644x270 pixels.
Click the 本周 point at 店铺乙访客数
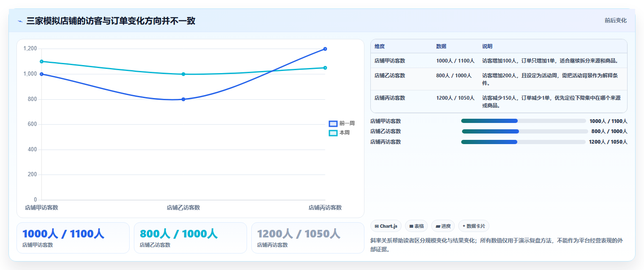183,74
